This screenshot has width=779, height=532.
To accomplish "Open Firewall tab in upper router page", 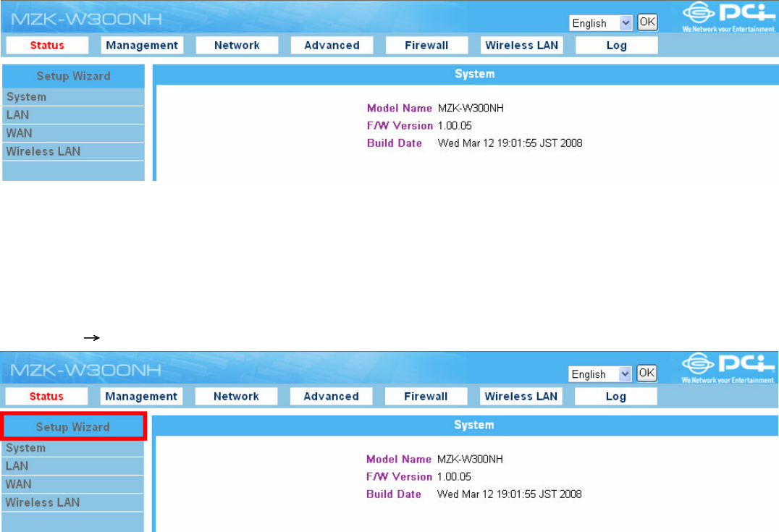I will coord(426,45).
